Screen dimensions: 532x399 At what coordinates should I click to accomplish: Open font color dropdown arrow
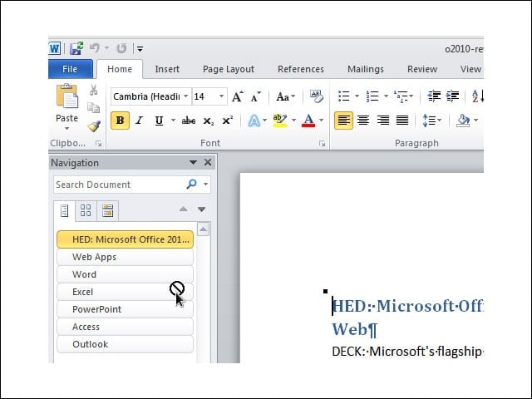click(x=321, y=120)
